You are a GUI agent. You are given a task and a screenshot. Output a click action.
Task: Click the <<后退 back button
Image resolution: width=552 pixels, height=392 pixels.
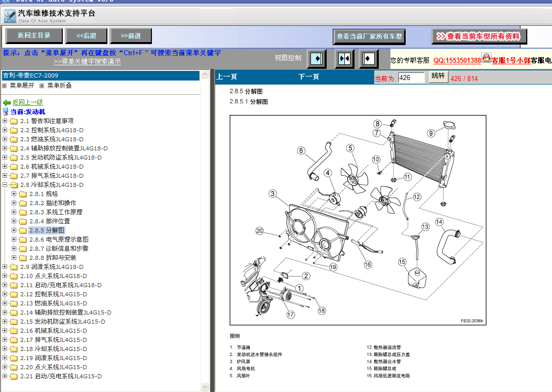click(86, 35)
